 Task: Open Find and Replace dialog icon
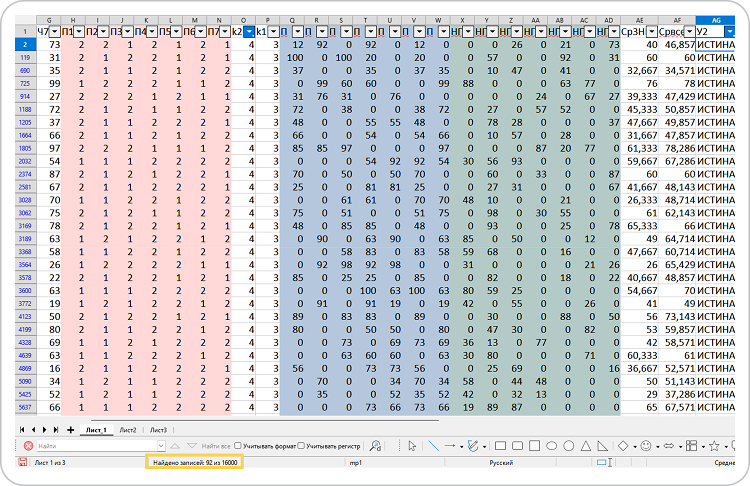pos(375,446)
